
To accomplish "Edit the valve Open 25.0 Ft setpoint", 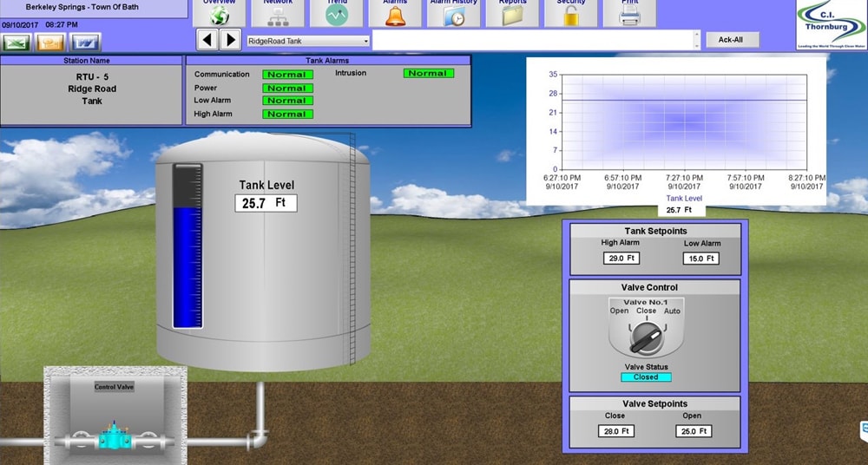I will coord(694,431).
